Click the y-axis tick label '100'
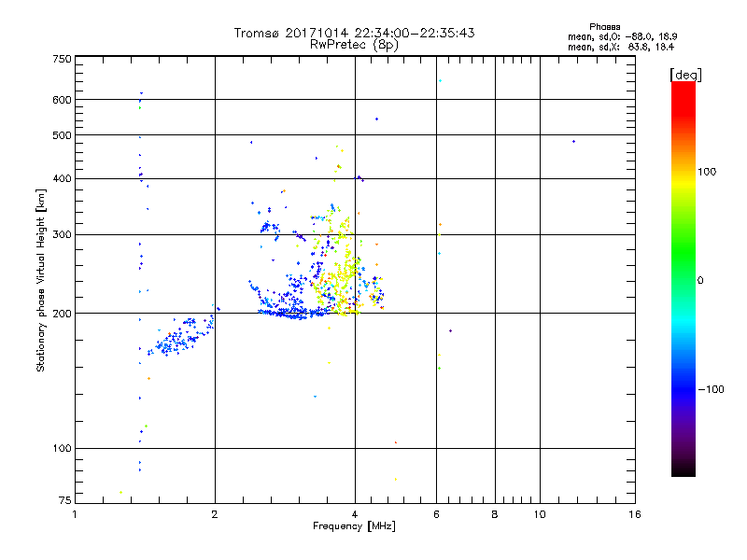Image resolution: width=747 pixels, height=560 pixels. [x=62, y=448]
